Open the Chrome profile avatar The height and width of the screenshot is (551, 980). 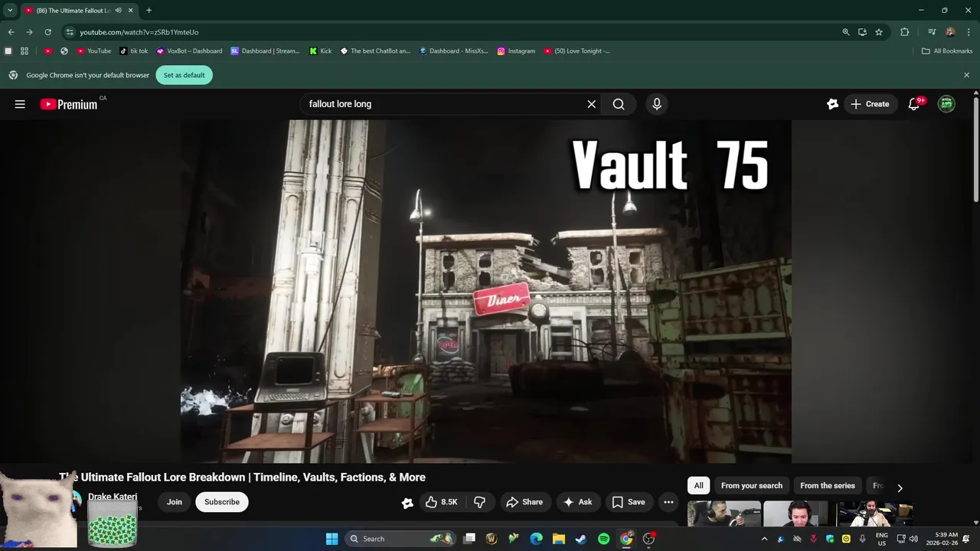tap(950, 32)
